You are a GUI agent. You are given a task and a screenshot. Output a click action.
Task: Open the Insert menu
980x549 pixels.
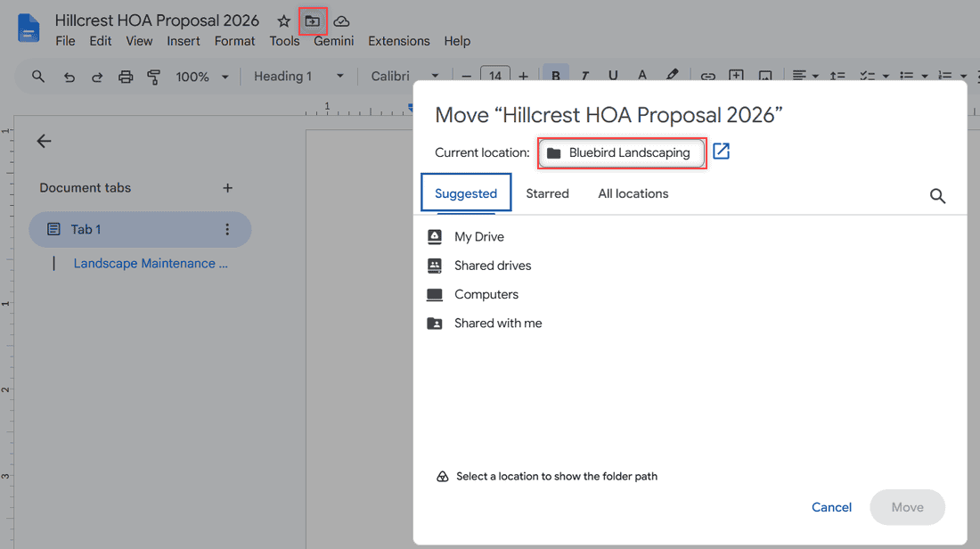[184, 41]
